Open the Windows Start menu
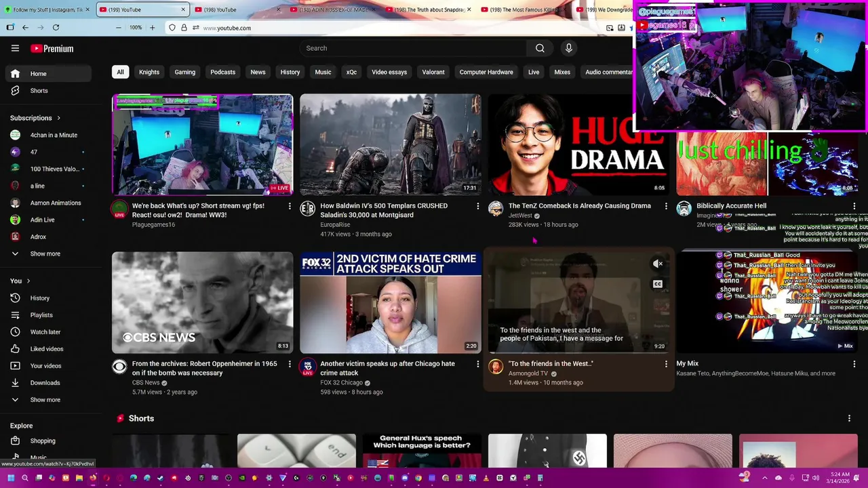This screenshot has height=488, width=868. point(10,478)
